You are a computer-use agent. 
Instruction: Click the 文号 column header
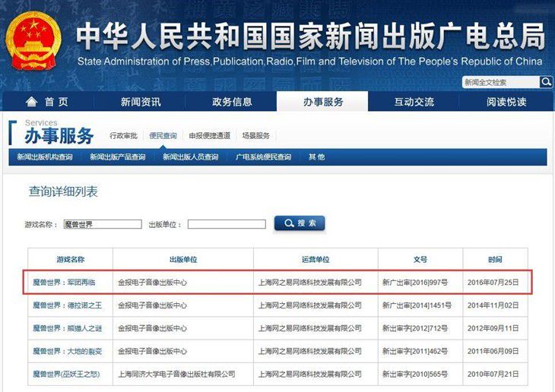(x=420, y=259)
